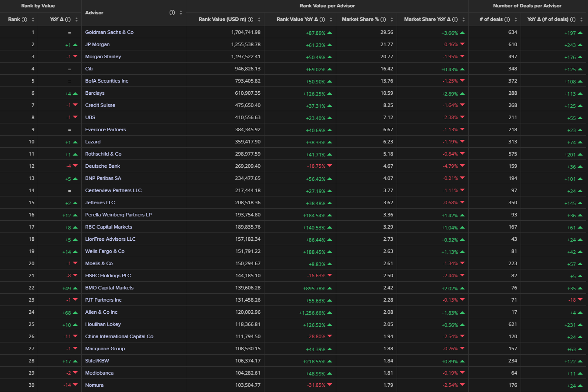Image resolution: width=588 pixels, height=392 pixels.
Task: Select the Evercore Partners advisor name
Action: [105, 130]
